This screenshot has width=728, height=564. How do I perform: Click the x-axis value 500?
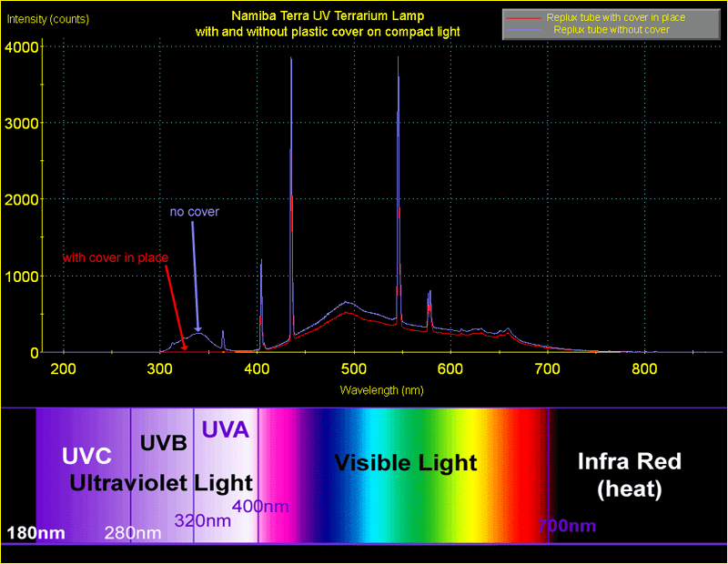pyautogui.click(x=354, y=369)
